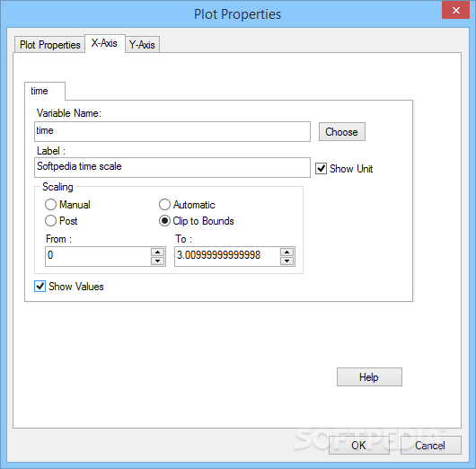Close the Plot Properties dialog
The height and width of the screenshot is (469, 476).
[x=456, y=10]
